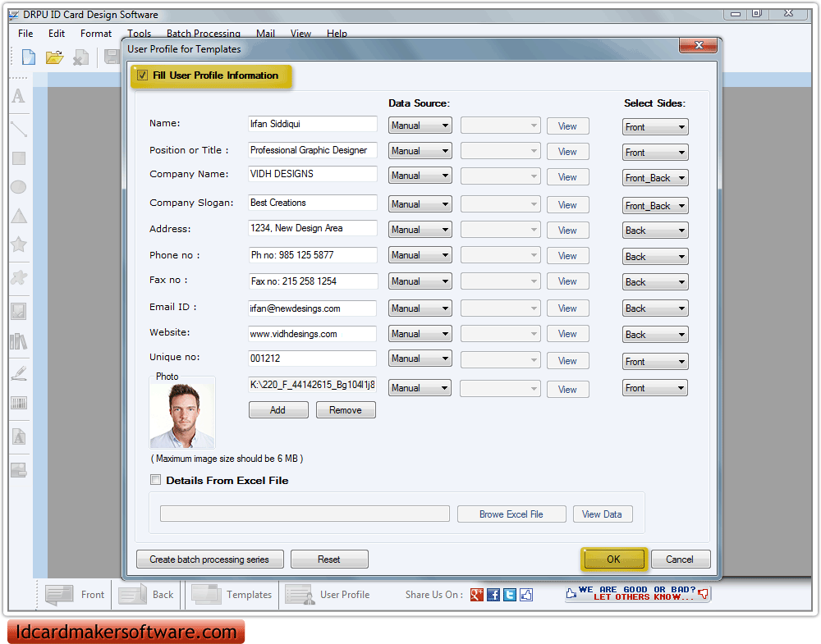Viewport: 821px width, 644px height.
Task: Pick the Rectangle shape tool
Action: pos(18,158)
